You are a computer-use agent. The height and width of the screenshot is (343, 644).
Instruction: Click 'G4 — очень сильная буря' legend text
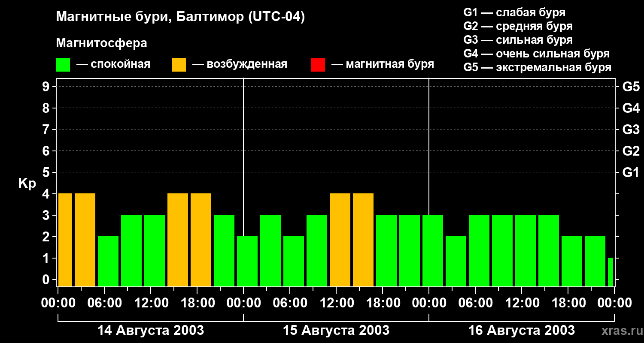pyautogui.click(x=536, y=54)
